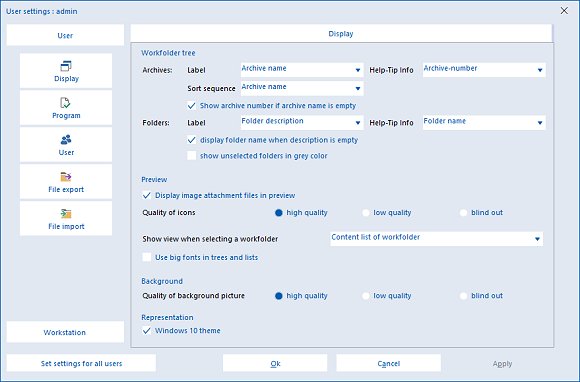Select blind out for background picture
Image resolution: width=580 pixels, height=382 pixels.
[463, 296]
